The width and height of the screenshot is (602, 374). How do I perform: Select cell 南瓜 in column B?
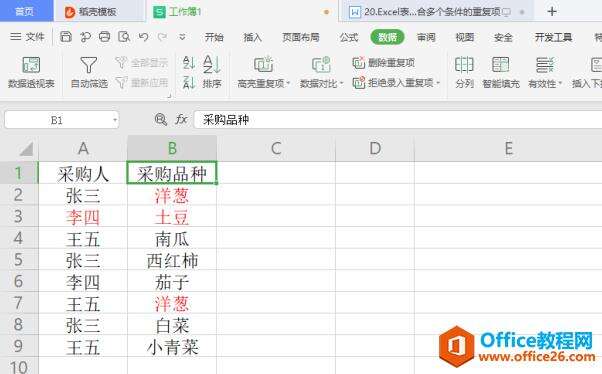[x=172, y=238]
